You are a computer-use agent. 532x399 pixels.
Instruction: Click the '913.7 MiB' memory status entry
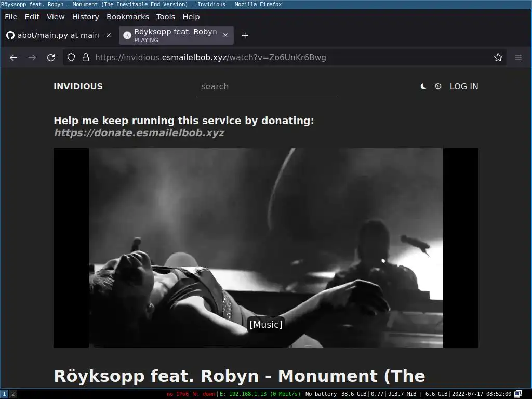click(402, 394)
